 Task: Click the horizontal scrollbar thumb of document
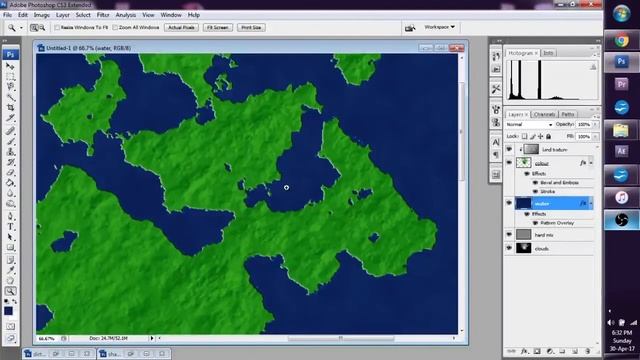click(341, 338)
